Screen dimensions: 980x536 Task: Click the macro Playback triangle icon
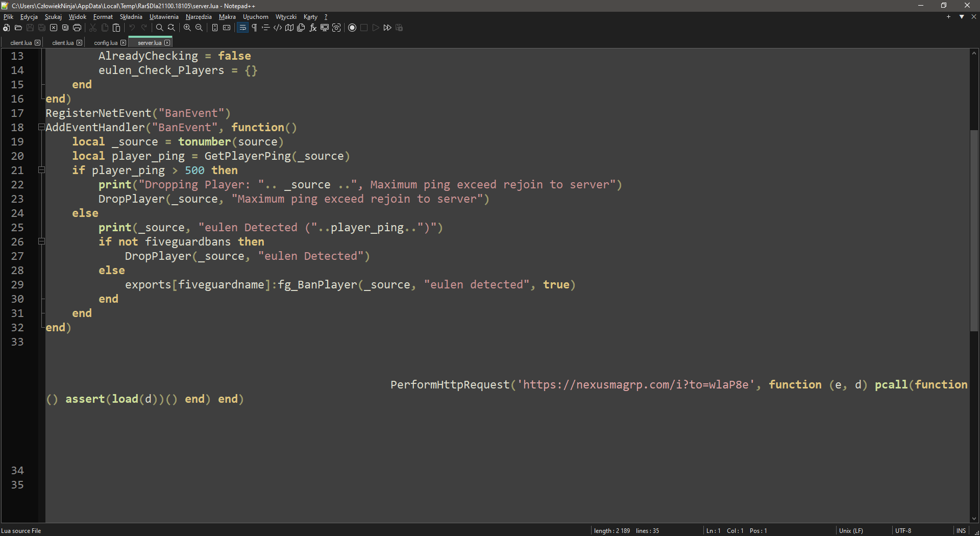tap(376, 28)
